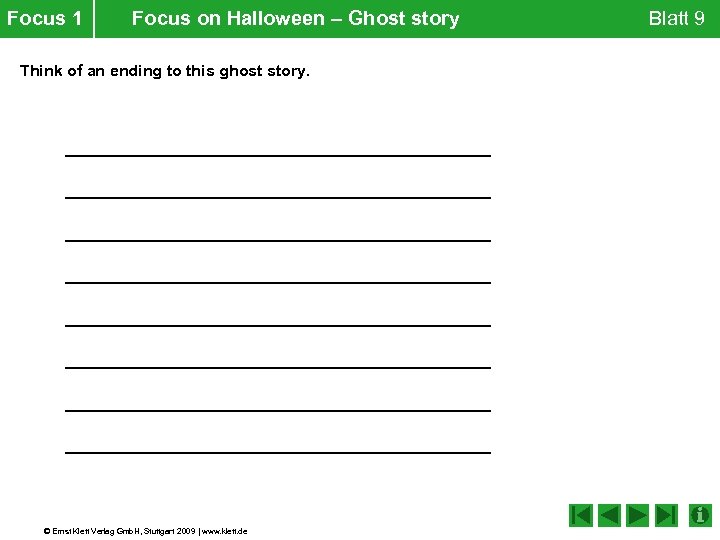Select the 'Focus on Halloween – Ghost story' title
The image size is (720, 540).
pyautogui.click(x=295, y=19)
